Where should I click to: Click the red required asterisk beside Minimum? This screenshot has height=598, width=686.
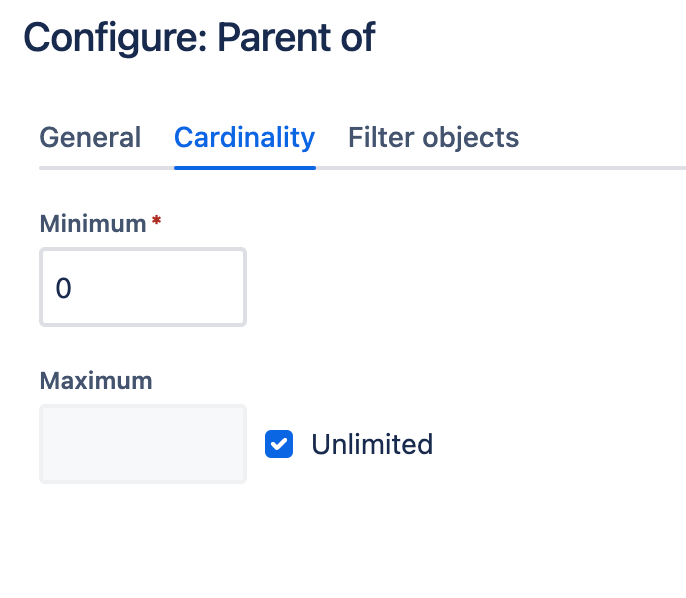pos(156,221)
